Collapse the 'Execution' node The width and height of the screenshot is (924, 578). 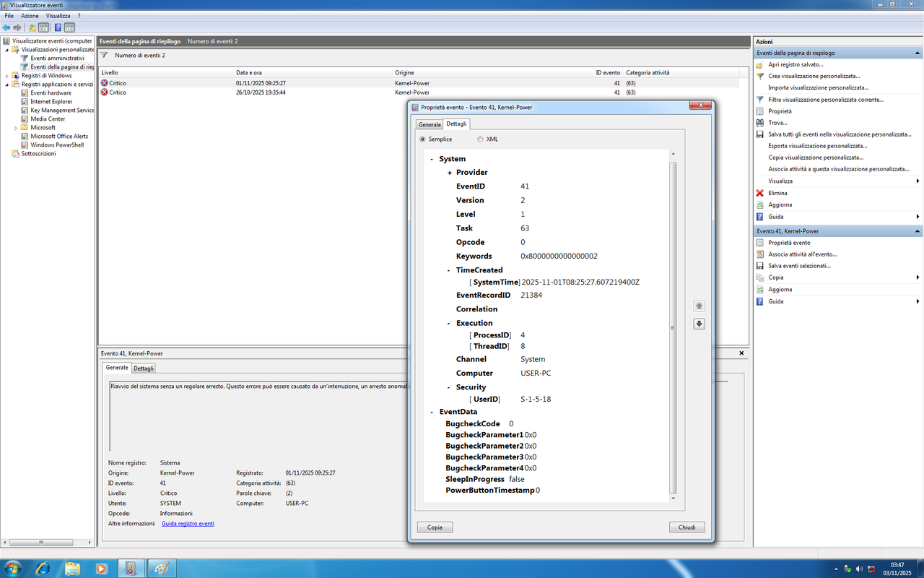[449, 323]
